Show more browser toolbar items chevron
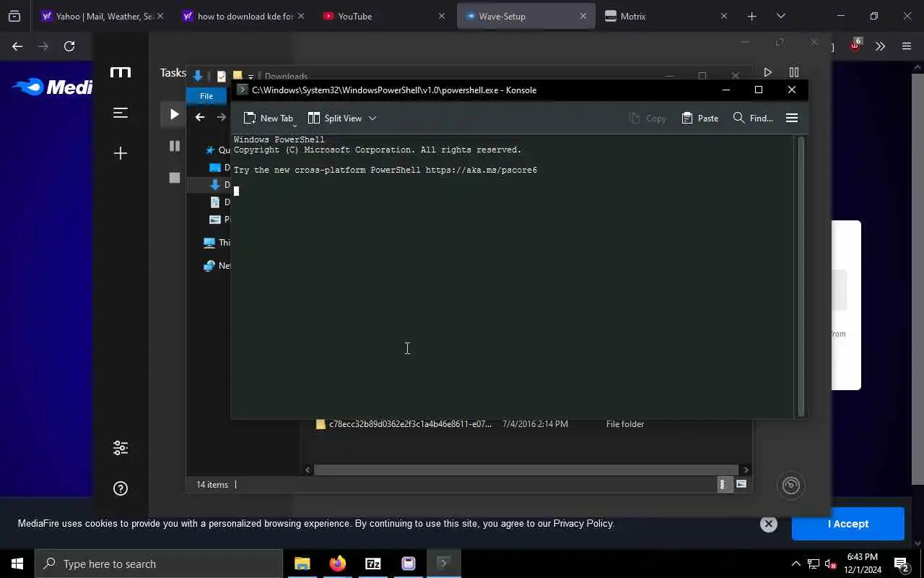924x578 pixels. coord(880,46)
